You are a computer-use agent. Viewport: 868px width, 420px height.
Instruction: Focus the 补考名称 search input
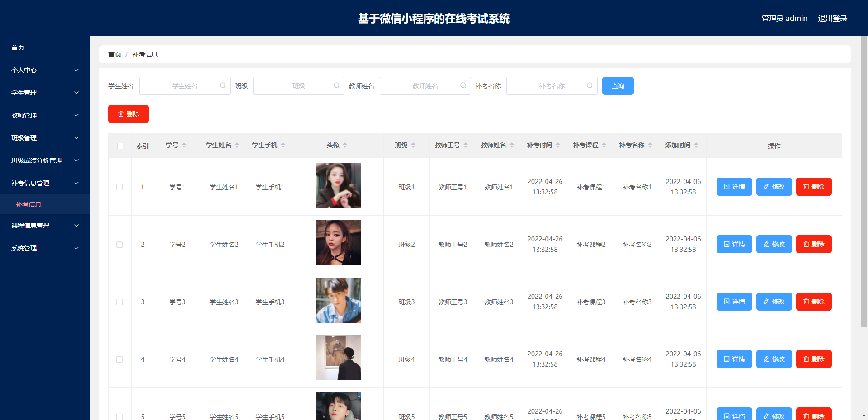point(552,86)
